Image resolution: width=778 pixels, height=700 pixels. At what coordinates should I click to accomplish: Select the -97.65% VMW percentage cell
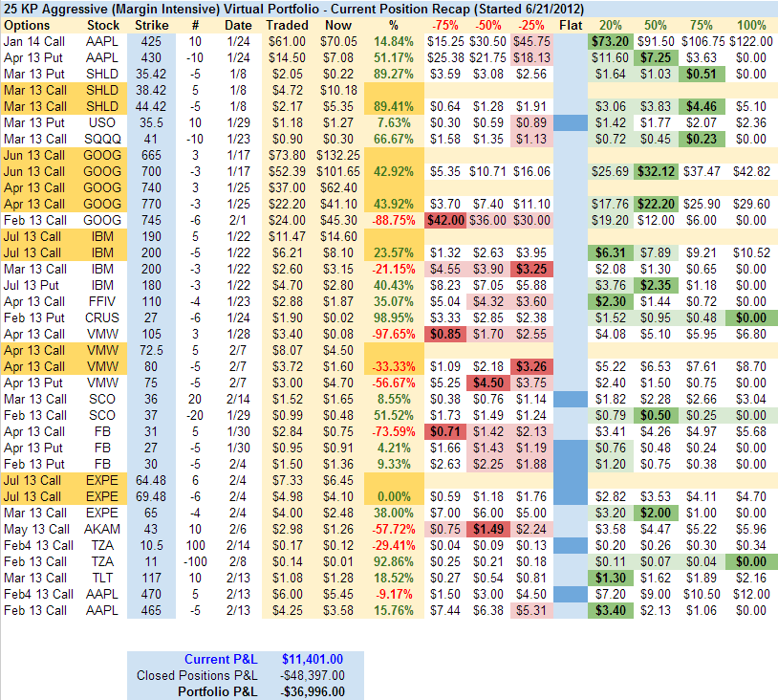[x=392, y=334]
